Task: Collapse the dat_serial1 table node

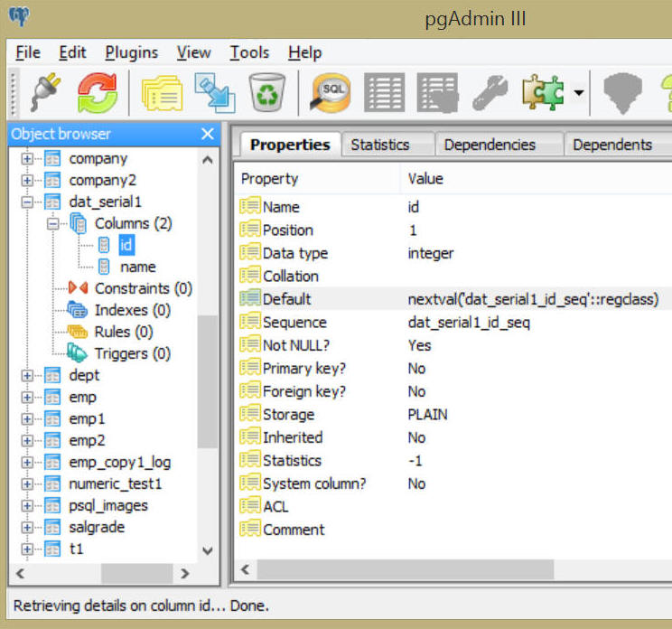Action: point(27,202)
